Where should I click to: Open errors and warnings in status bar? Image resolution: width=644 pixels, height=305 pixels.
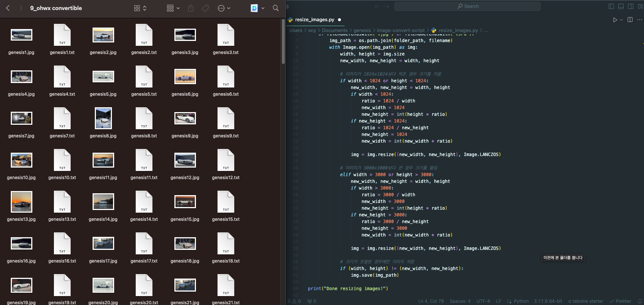294,301
